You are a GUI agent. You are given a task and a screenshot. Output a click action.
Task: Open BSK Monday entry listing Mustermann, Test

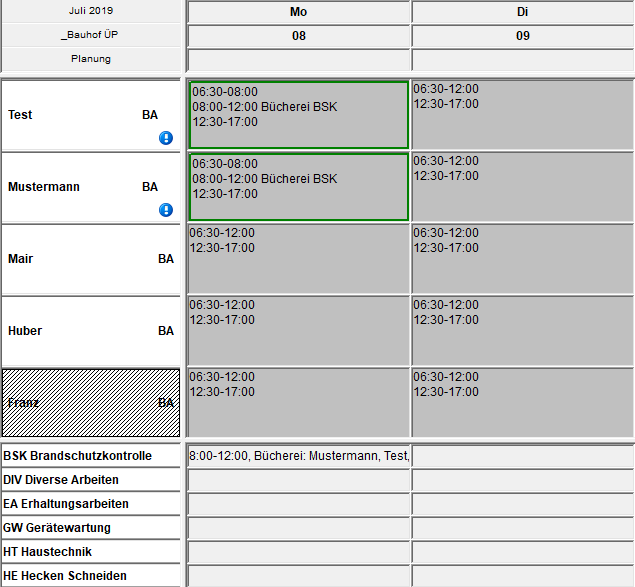[x=298, y=456]
